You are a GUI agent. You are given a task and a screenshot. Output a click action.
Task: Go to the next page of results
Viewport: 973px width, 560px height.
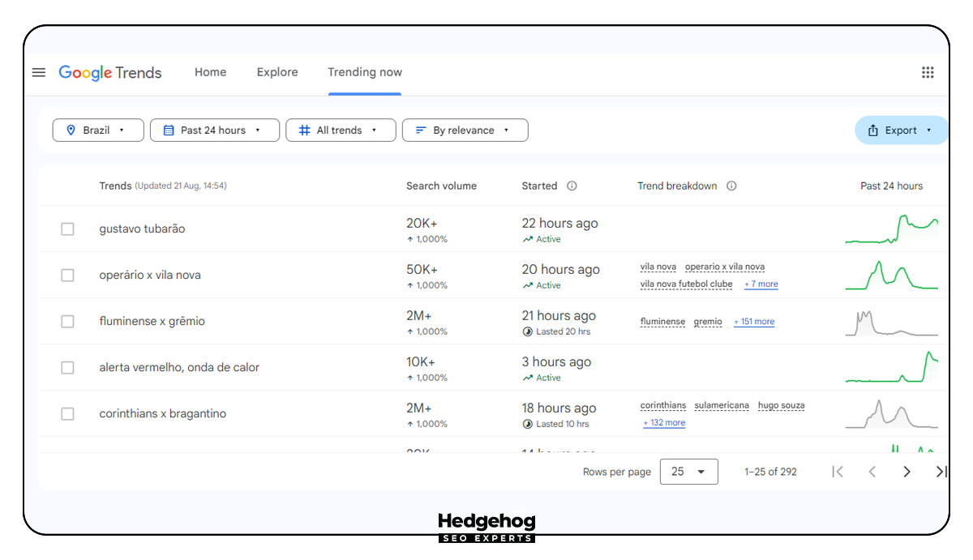[907, 472]
